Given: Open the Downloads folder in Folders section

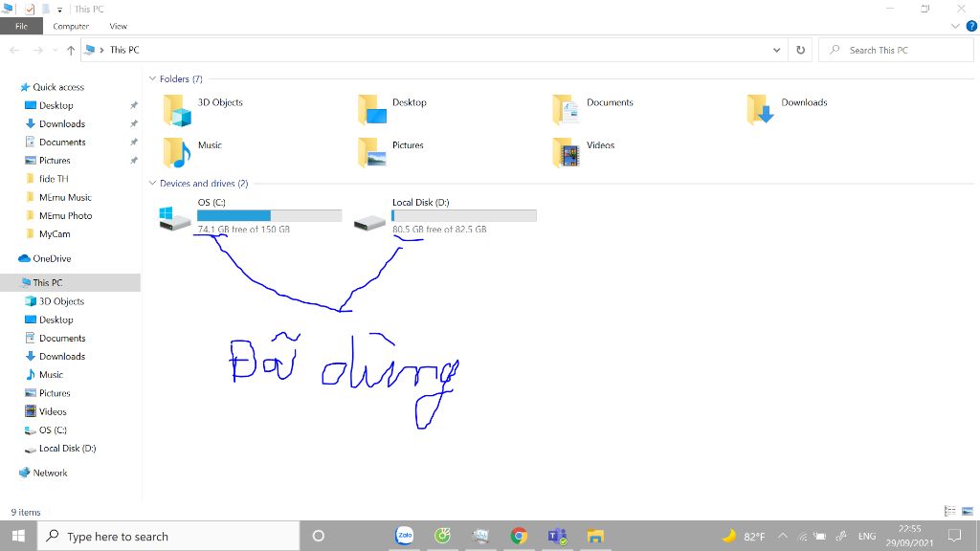Looking at the screenshot, I should coord(788,110).
